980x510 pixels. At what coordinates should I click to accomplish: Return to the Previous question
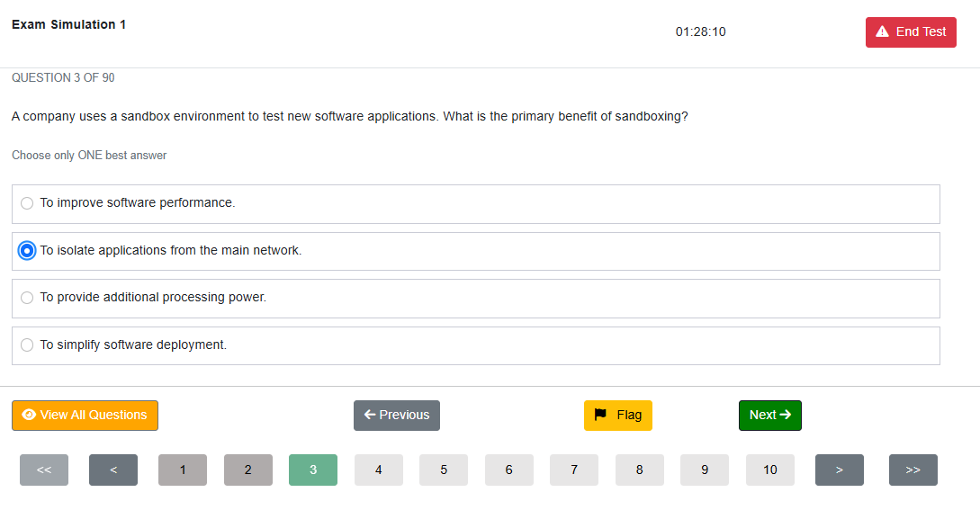[397, 415]
